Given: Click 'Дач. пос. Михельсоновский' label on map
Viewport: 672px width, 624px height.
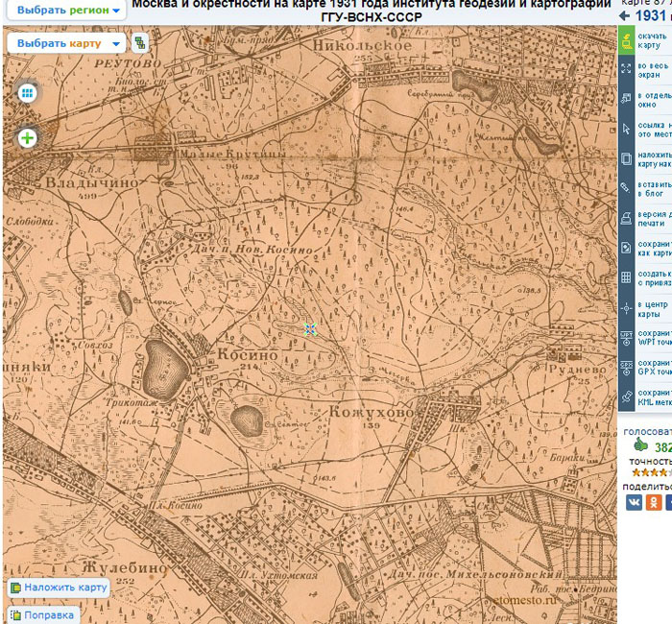Looking at the screenshot, I should [474, 573].
